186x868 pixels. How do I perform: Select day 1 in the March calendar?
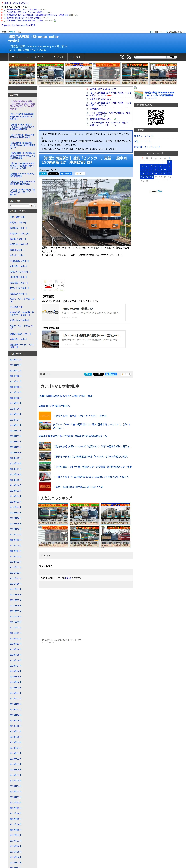169,162
